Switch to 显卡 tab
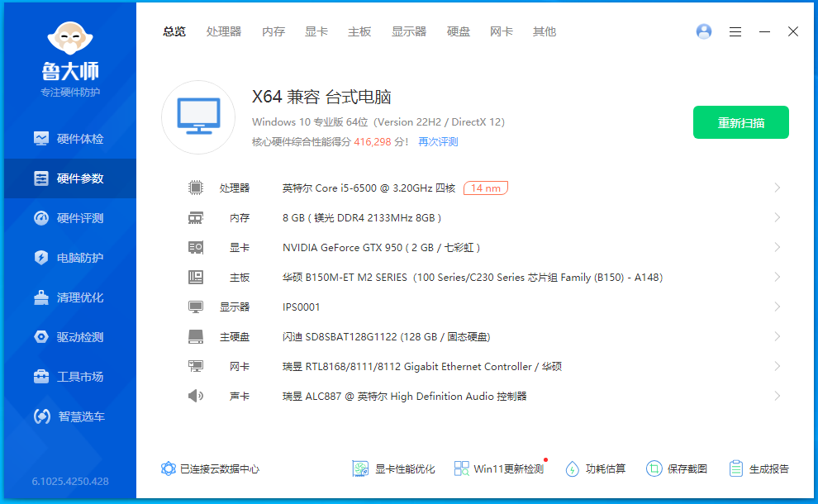The image size is (818, 504). (x=316, y=32)
